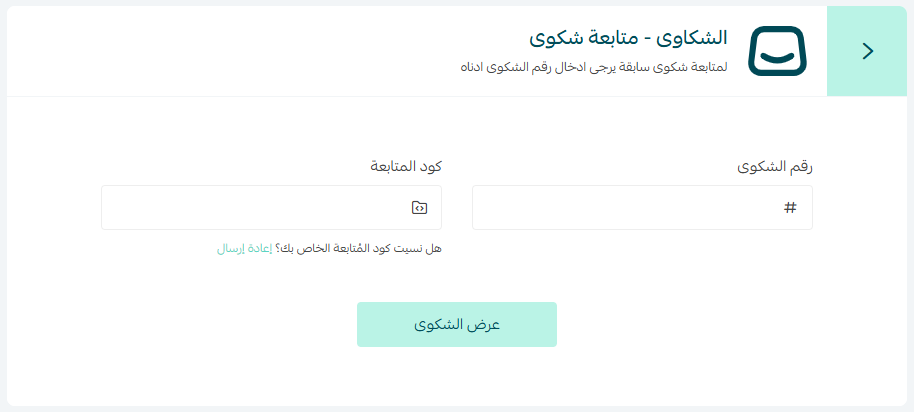This screenshot has height=412, width=914.
Task: Click the hash icon in the complaint number field
Action: tap(790, 207)
